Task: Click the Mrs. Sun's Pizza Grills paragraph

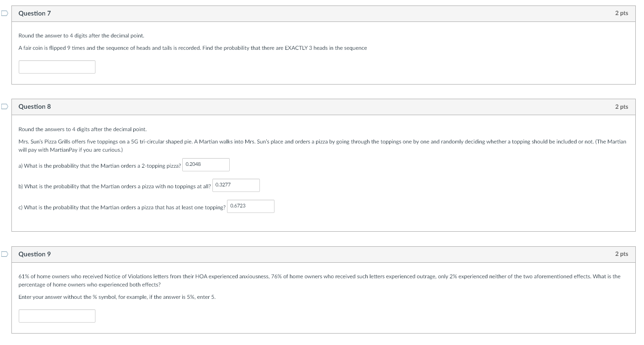Action: [322, 146]
